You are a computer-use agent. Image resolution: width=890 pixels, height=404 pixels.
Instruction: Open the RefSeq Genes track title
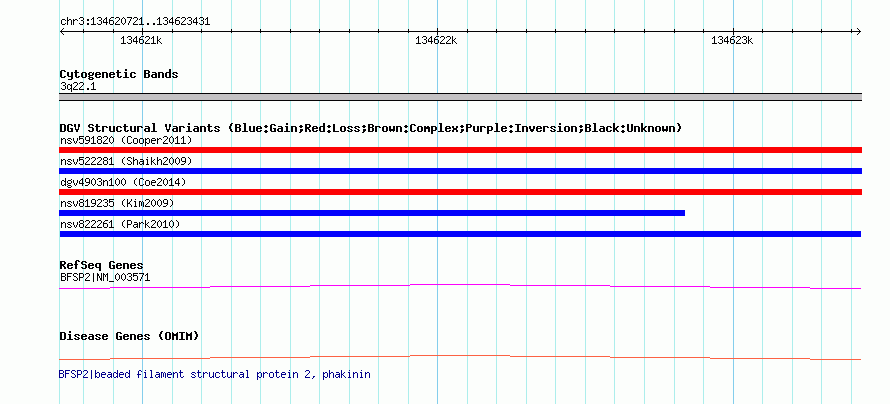click(101, 265)
